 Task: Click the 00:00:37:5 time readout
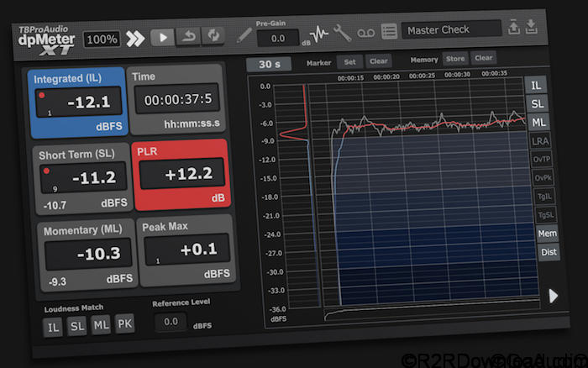[x=178, y=100]
